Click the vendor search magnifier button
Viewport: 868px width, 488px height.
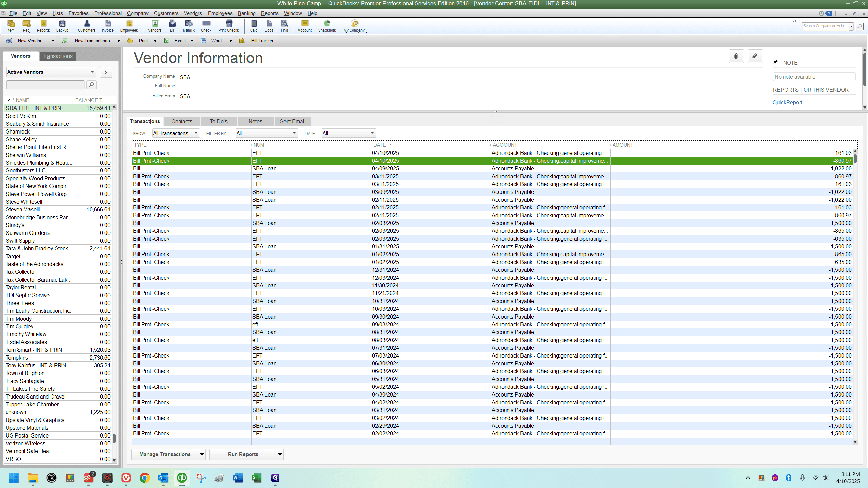(x=91, y=85)
